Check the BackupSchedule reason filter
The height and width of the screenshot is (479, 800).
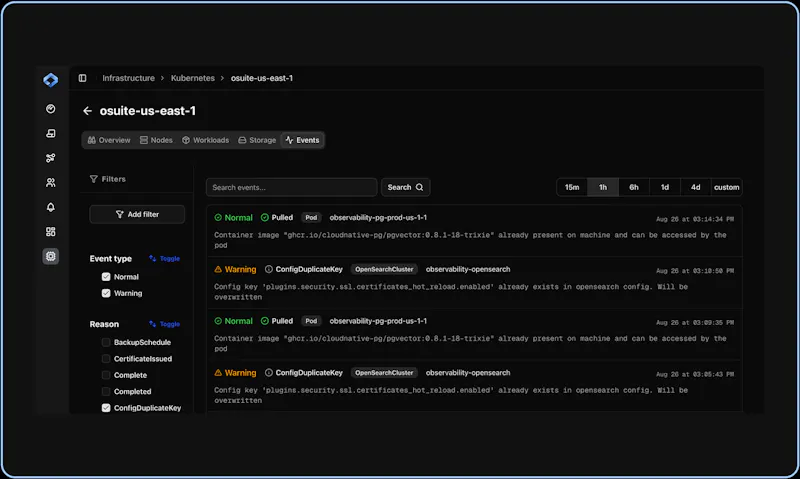[x=106, y=342]
